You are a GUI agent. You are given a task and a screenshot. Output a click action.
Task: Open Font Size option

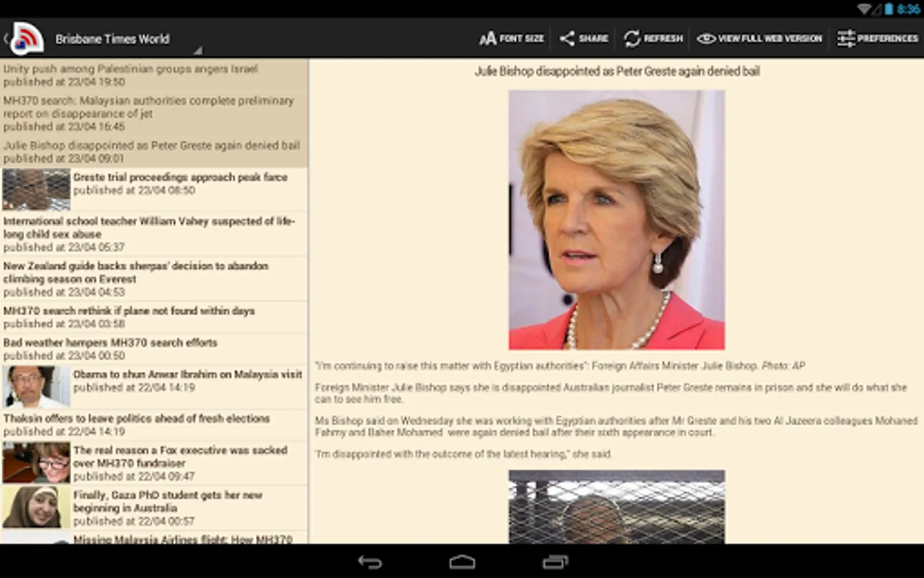511,39
